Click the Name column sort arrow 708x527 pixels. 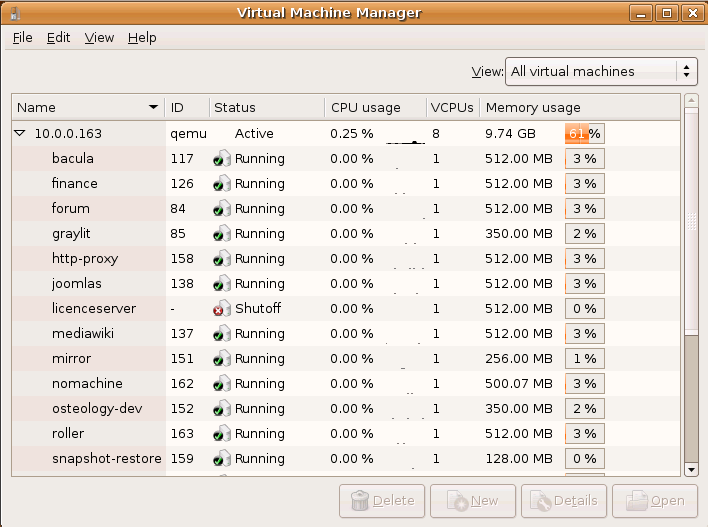pyautogui.click(x=153, y=107)
